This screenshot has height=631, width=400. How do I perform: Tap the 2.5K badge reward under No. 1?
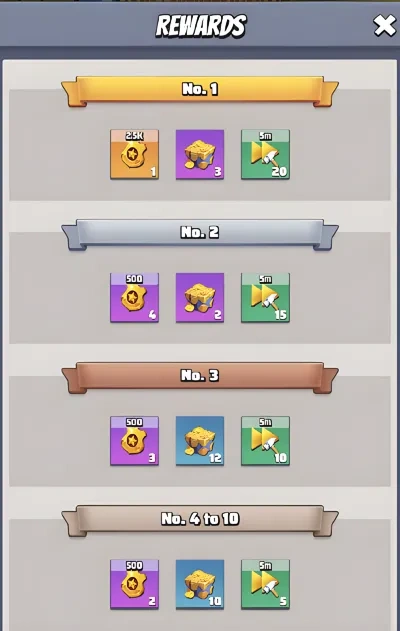[134, 154]
